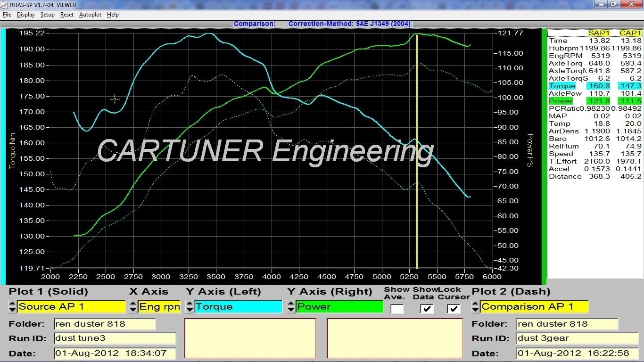
Task: Select the Source AP 1 yellow field
Action: [72, 307]
